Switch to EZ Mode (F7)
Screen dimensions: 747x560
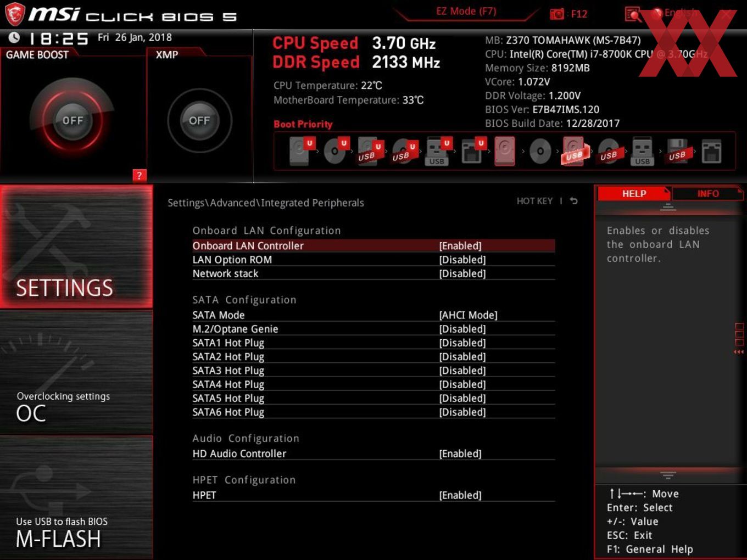(466, 11)
